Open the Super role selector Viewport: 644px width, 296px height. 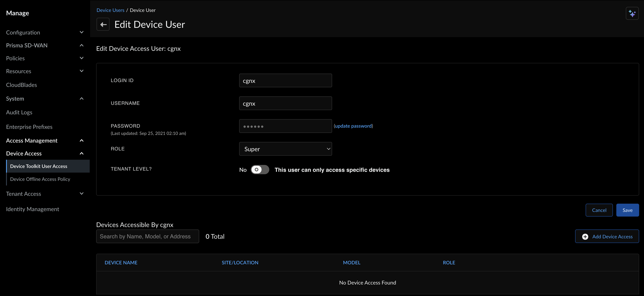(x=285, y=149)
